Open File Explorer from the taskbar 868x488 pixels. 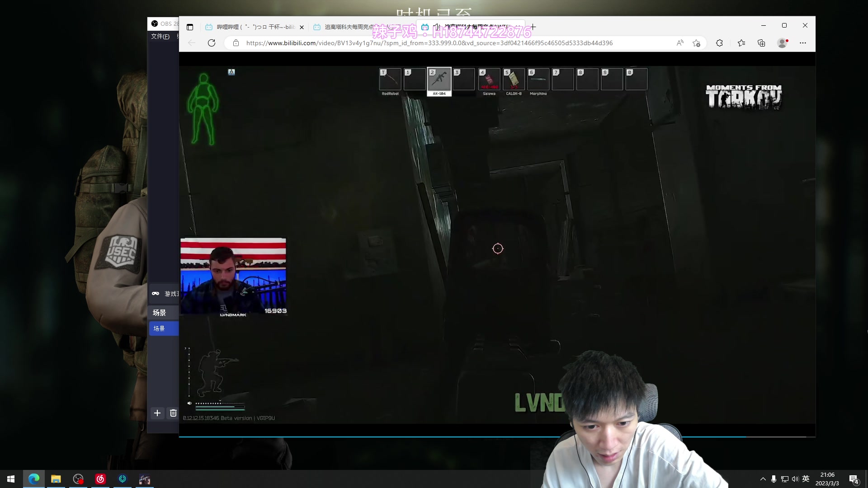[x=56, y=479]
